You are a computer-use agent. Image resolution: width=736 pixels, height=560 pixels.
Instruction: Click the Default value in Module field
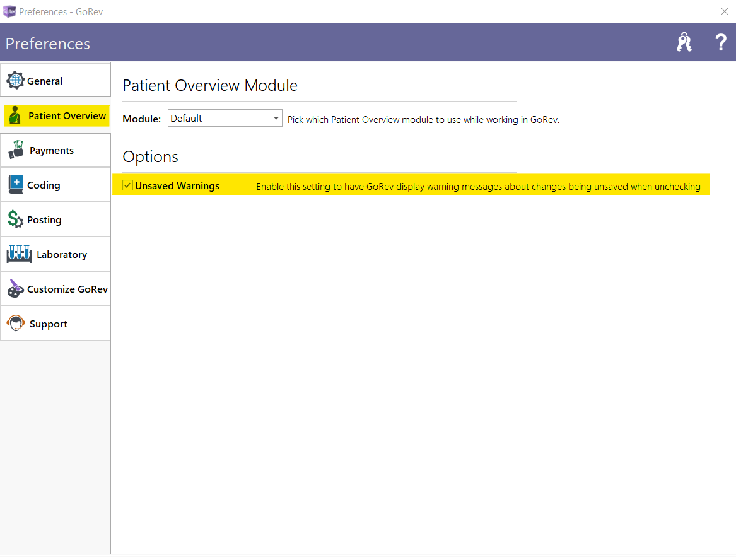click(186, 119)
